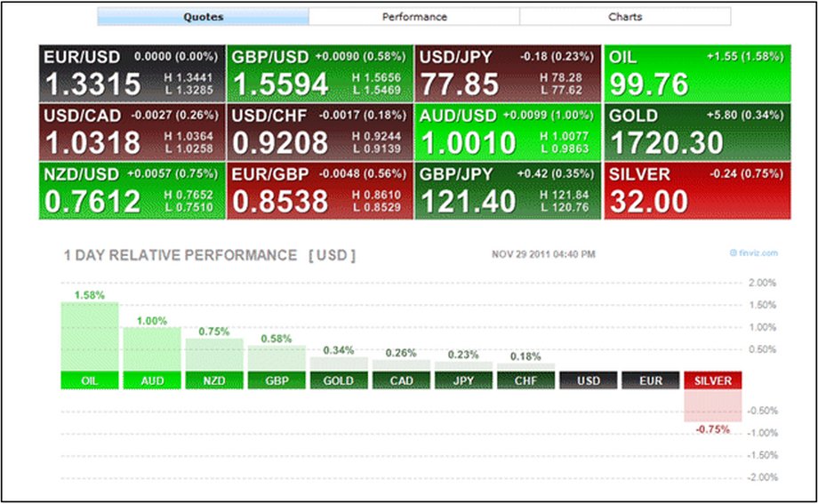This screenshot has height=504, width=818.
Task: Open the SILVER price tile
Action: [696, 190]
